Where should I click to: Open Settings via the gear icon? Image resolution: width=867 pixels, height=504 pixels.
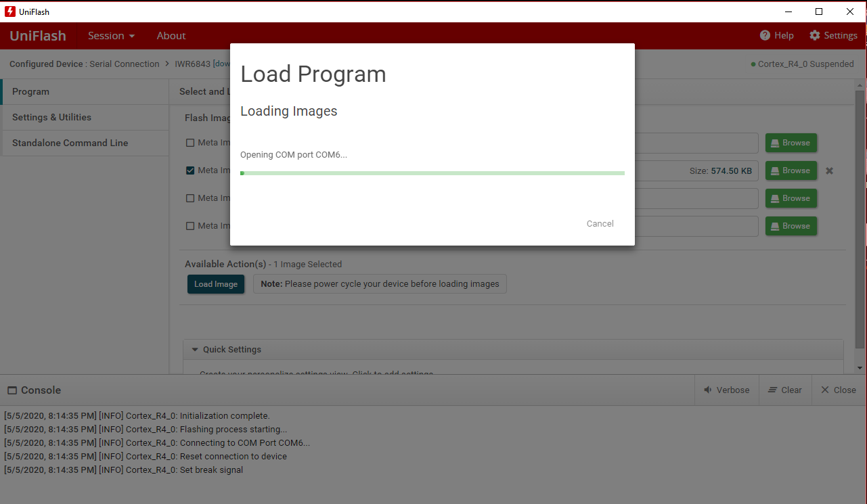(815, 35)
